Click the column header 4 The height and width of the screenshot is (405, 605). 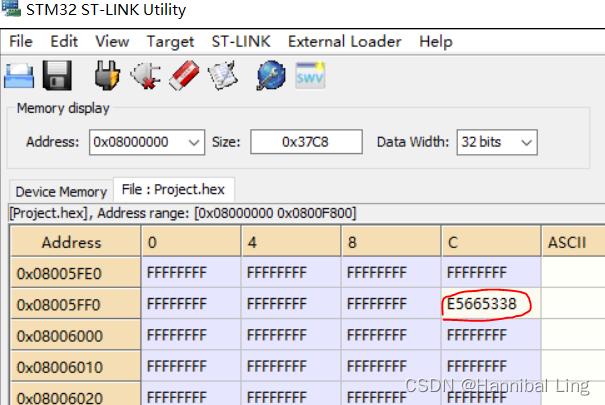click(291, 242)
